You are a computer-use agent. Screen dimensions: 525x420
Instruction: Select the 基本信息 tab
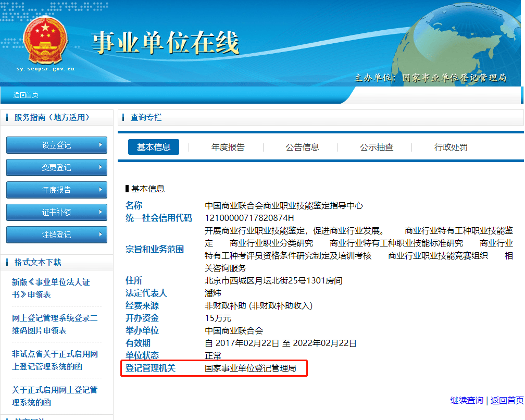tap(154, 147)
